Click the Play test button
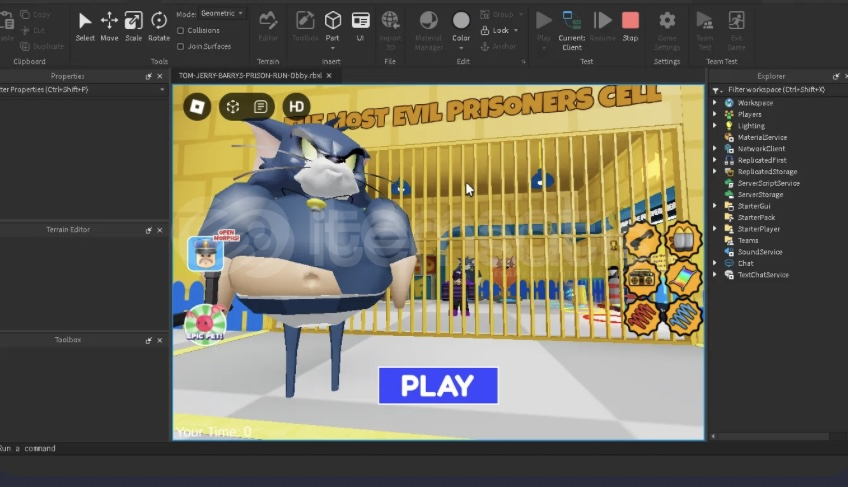Viewport: 848px width, 487px height. [x=544, y=28]
